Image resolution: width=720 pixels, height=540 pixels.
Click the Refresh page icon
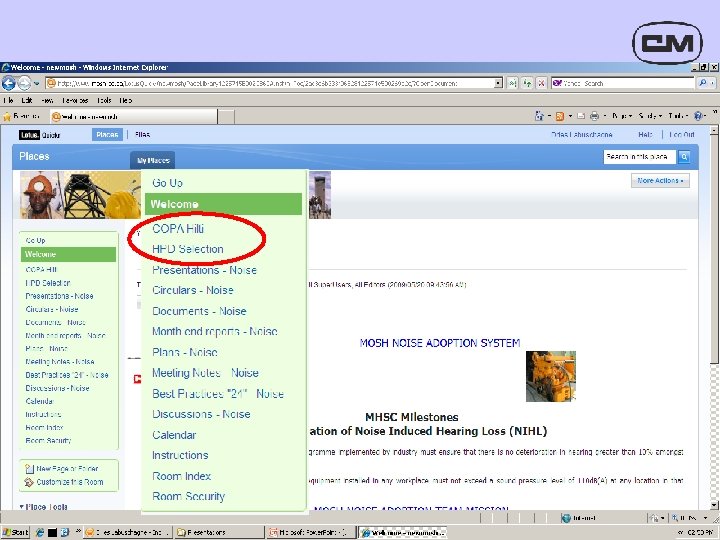click(527, 83)
